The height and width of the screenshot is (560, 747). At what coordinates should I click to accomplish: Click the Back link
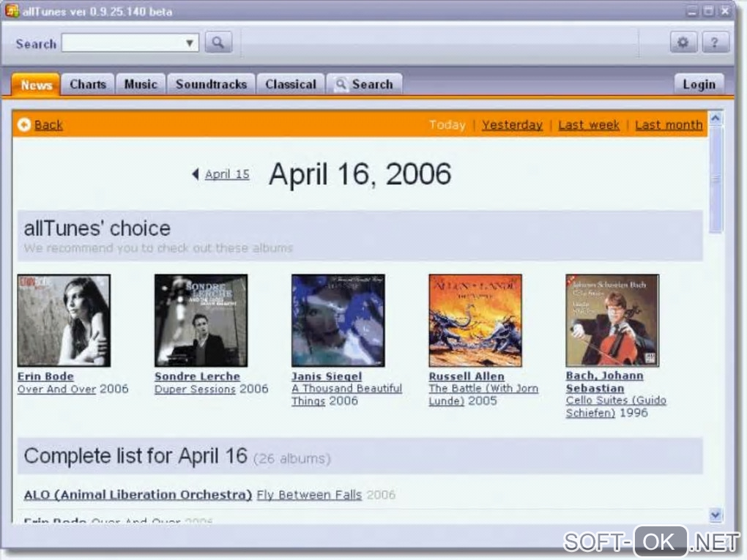48,124
